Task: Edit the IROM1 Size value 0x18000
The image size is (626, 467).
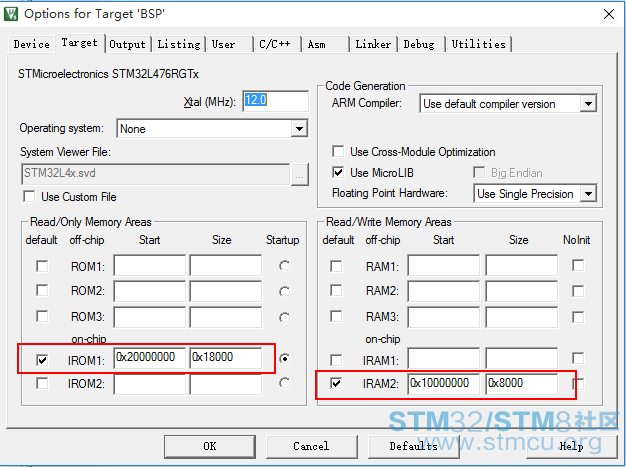Action: pyautogui.click(x=226, y=358)
